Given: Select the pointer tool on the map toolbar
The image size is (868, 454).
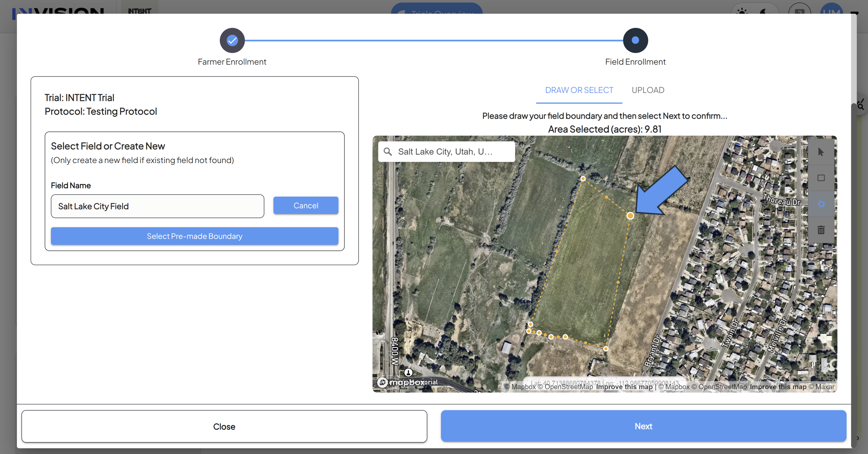Looking at the screenshot, I should 821,152.
